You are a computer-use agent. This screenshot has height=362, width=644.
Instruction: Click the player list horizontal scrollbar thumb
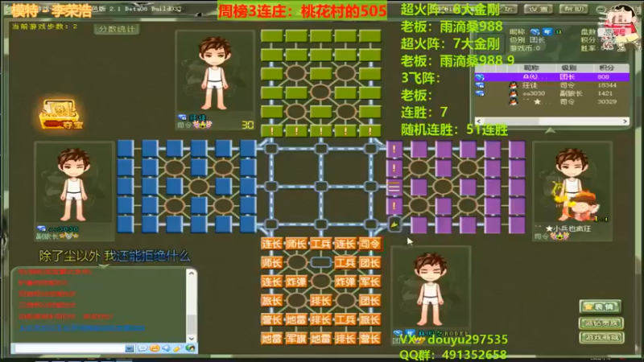(511, 121)
